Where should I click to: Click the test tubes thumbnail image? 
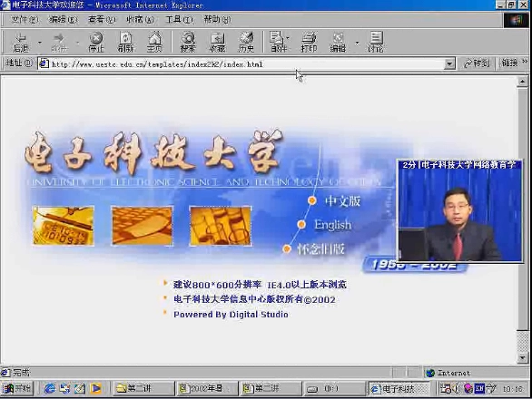(221, 226)
